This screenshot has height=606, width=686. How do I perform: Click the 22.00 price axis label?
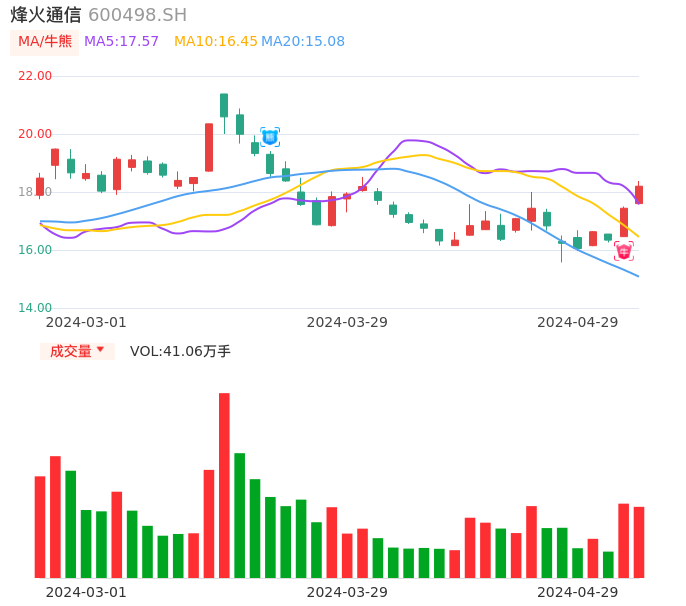36,76
